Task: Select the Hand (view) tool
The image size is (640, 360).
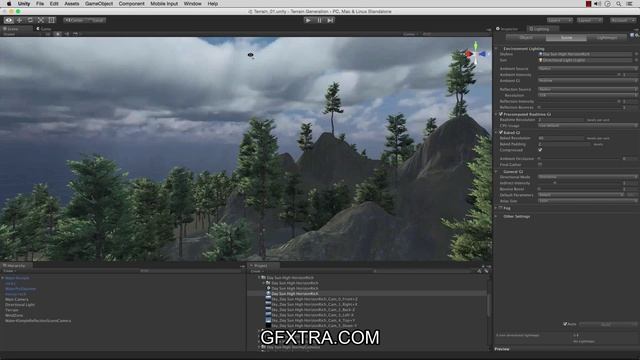Action: (x=9, y=20)
